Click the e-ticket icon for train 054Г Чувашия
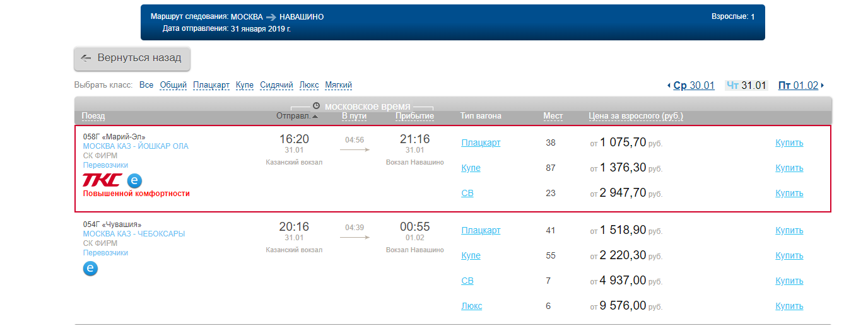This screenshot has height=326, width=868. pyautogui.click(x=91, y=269)
